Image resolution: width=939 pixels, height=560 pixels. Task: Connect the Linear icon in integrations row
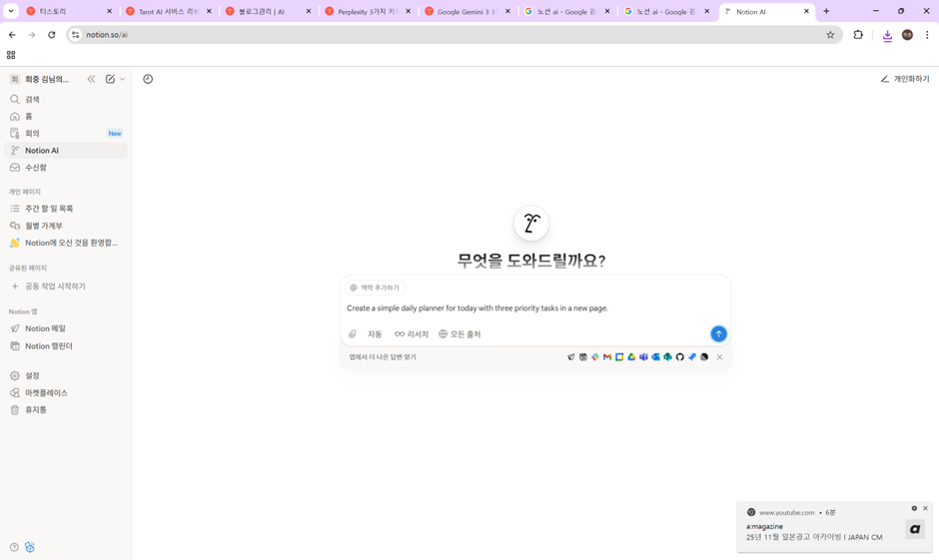click(x=704, y=357)
